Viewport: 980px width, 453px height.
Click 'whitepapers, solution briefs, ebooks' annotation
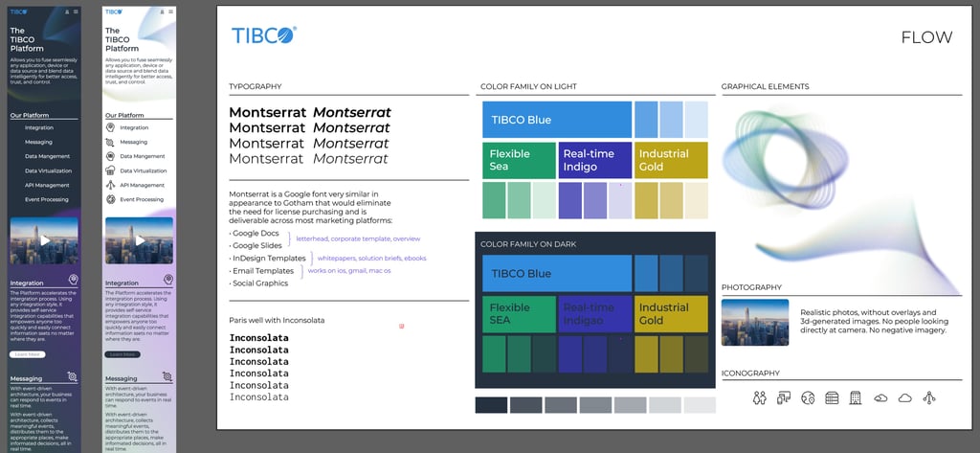tap(372, 258)
